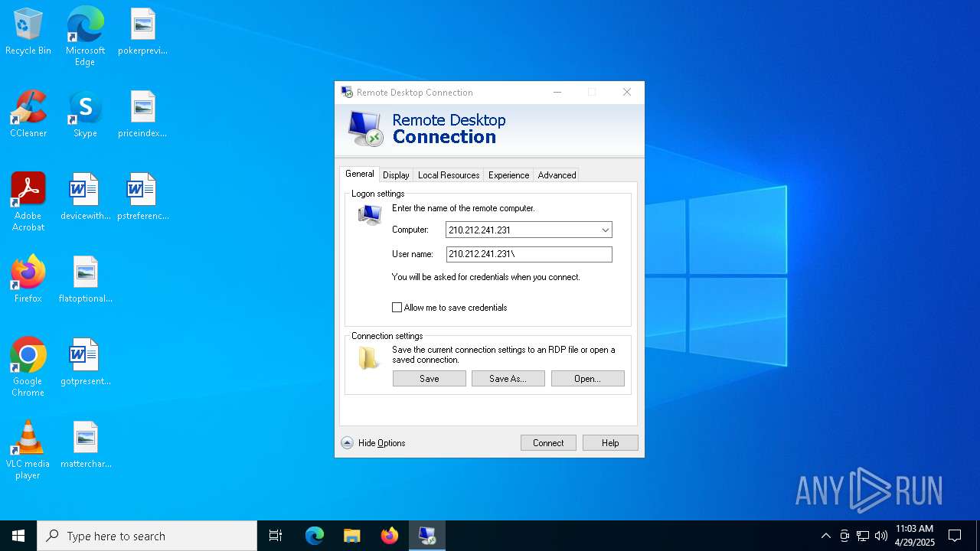Select gotpresent... Word document
Image resolution: width=980 pixels, height=551 pixels.
pyautogui.click(x=85, y=363)
